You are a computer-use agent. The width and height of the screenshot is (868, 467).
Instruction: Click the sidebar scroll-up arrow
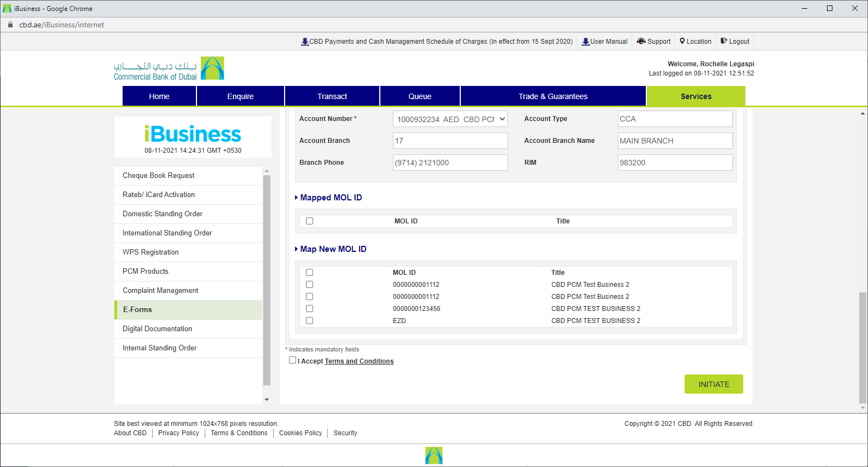coord(267,171)
